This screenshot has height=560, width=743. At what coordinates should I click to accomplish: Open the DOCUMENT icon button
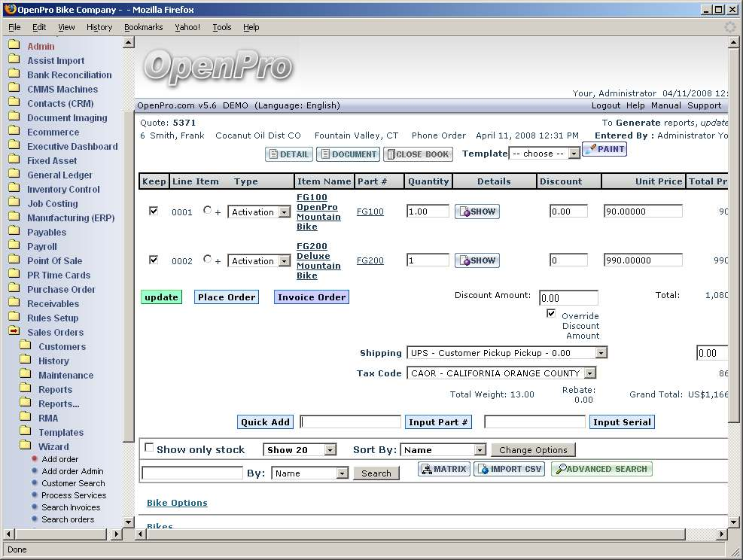click(348, 154)
